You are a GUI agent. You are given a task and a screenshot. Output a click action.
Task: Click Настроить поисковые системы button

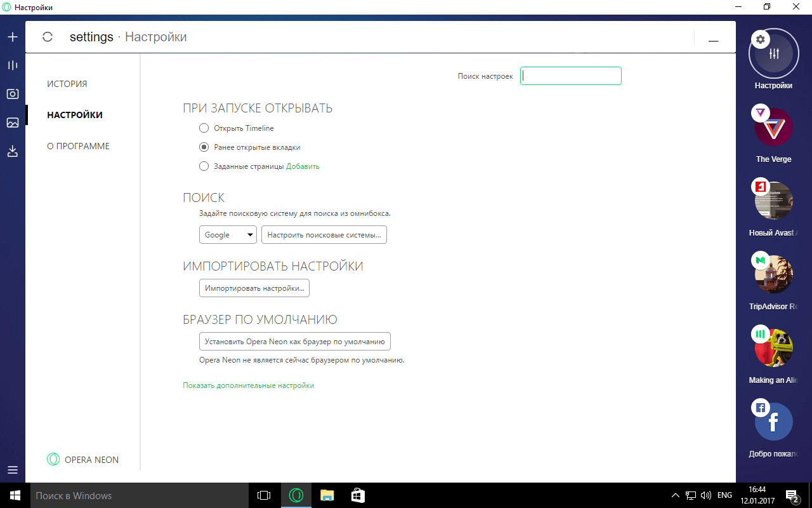coord(324,235)
